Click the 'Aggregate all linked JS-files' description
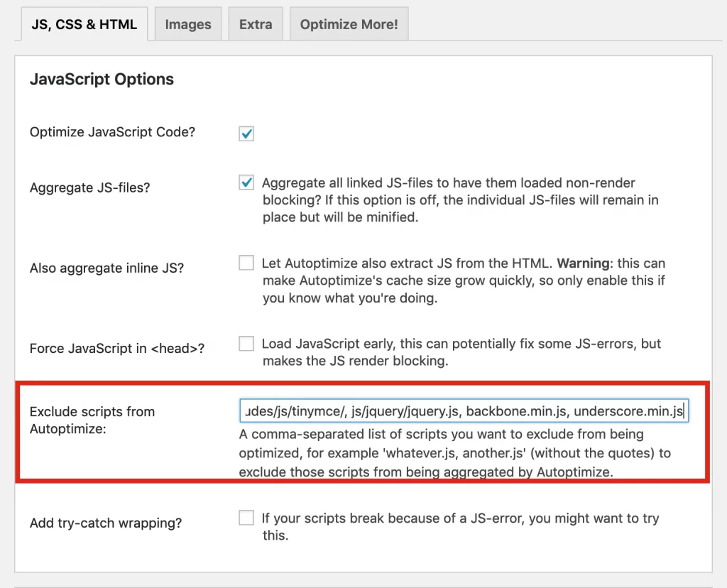 click(x=459, y=200)
